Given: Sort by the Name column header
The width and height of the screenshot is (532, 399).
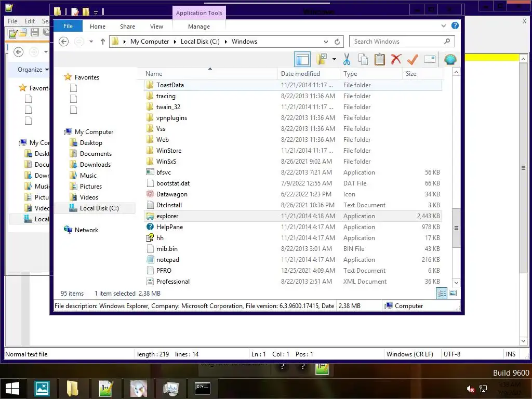Looking at the screenshot, I should point(210,74).
